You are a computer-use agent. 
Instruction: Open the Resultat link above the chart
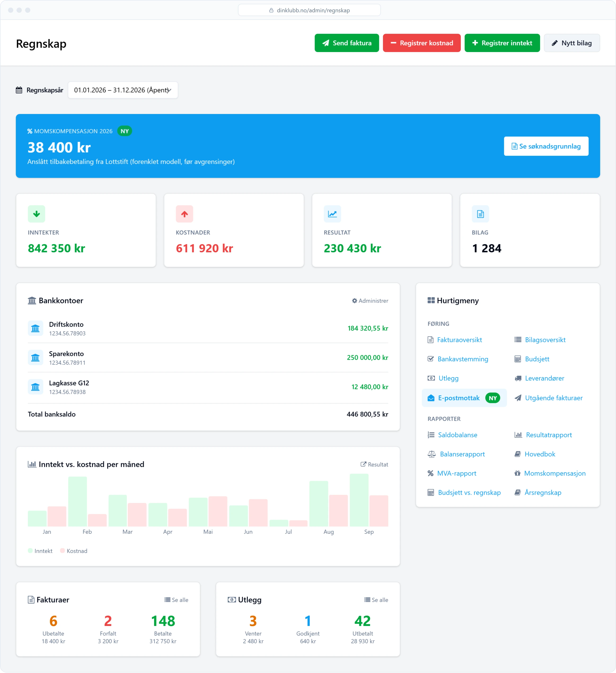pos(374,465)
